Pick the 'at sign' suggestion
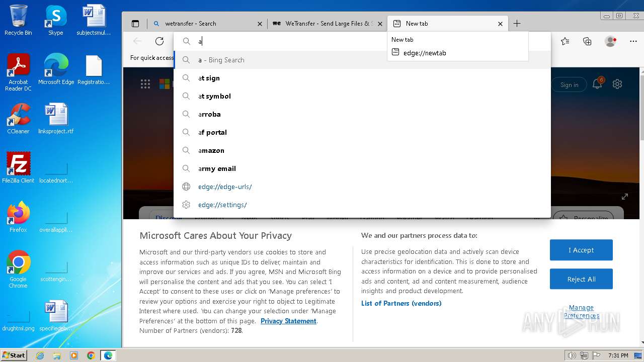The height and width of the screenshot is (362, 644). pos(362,78)
